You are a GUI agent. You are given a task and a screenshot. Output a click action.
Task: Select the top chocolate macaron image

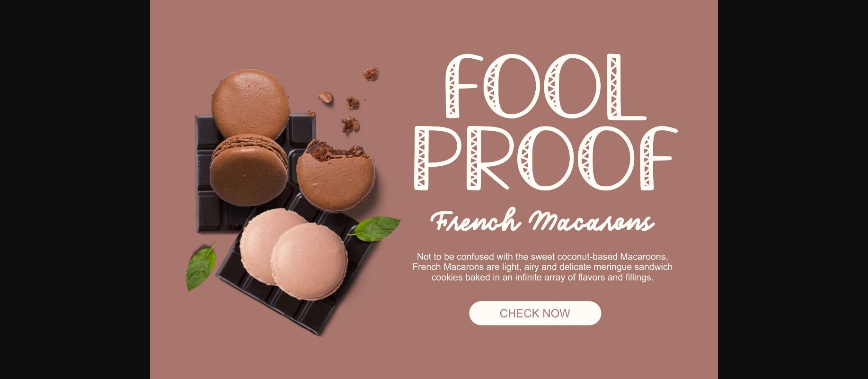tap(250, 104)
